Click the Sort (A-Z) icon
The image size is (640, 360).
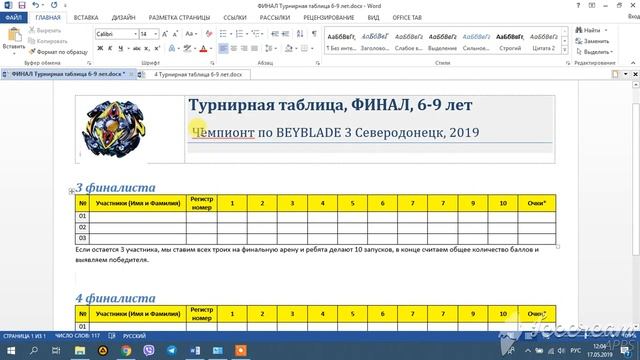tap(300, 34)
